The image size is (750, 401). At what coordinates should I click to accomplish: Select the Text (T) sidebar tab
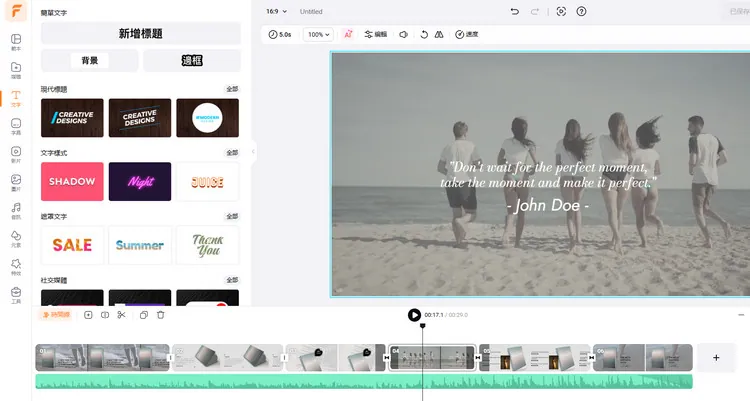tap(16, 98)
